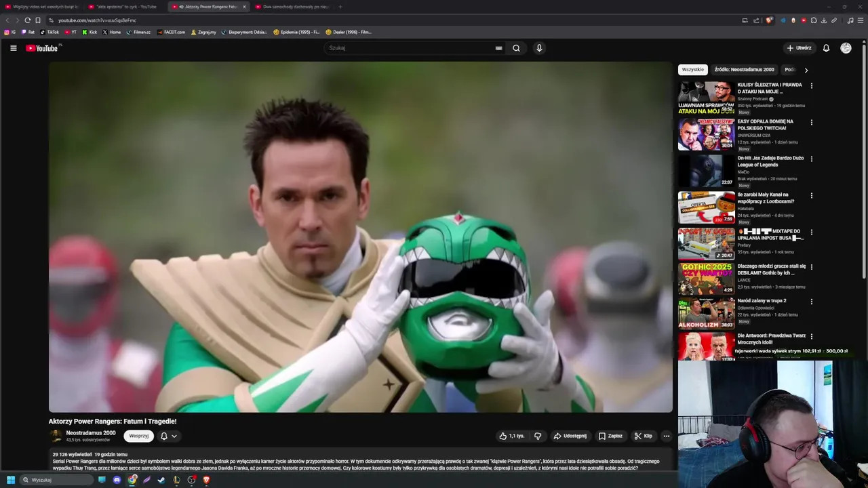Click the share page icon in address bar
Screen dimensions: 868x488
(756, 20)
